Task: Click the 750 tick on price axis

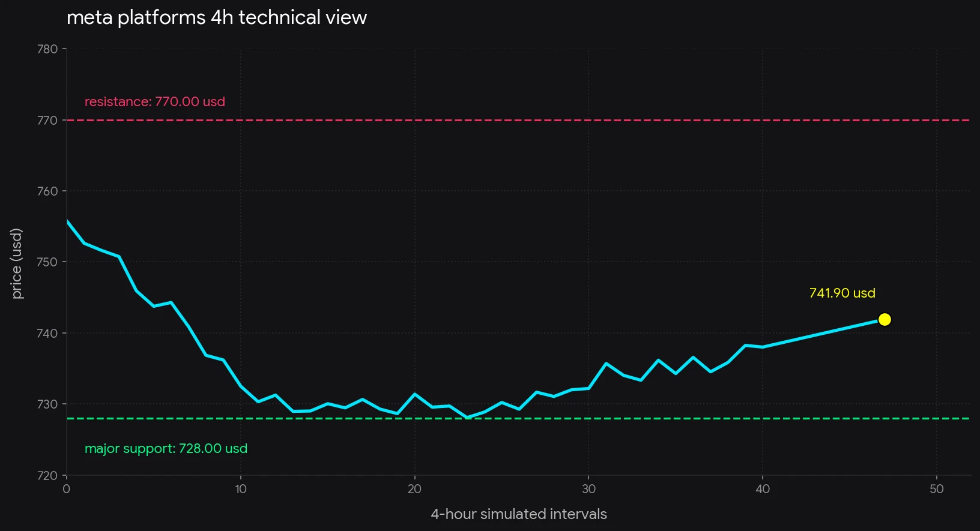Action: [x=47, y=262]
